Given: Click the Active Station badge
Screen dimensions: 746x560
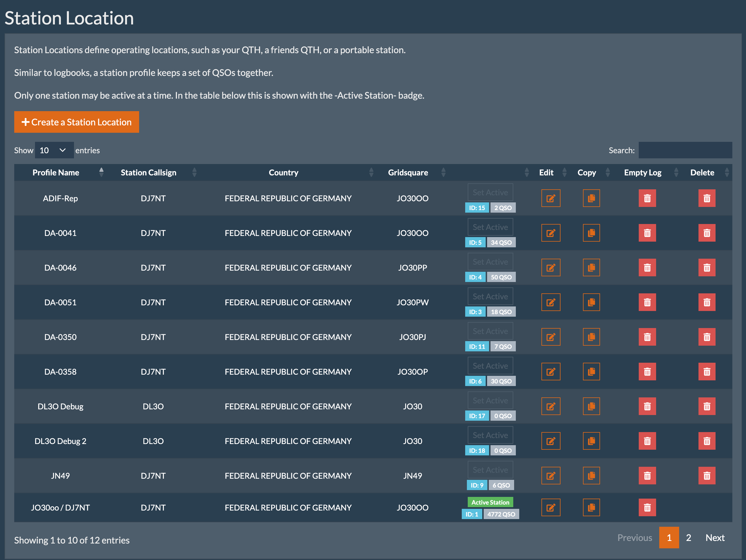Looking at the screenshot, I should (x=490, y=502).
